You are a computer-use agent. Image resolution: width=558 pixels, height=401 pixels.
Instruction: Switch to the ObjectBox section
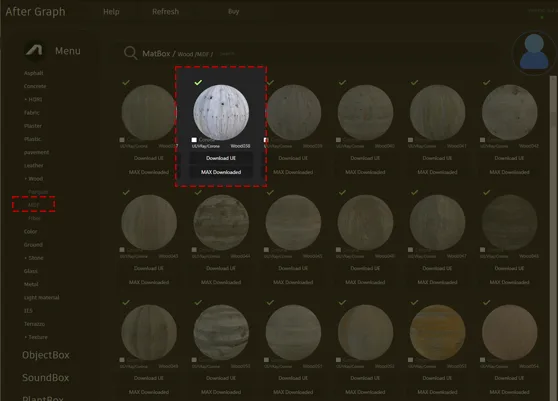click(x=46, y=355)
